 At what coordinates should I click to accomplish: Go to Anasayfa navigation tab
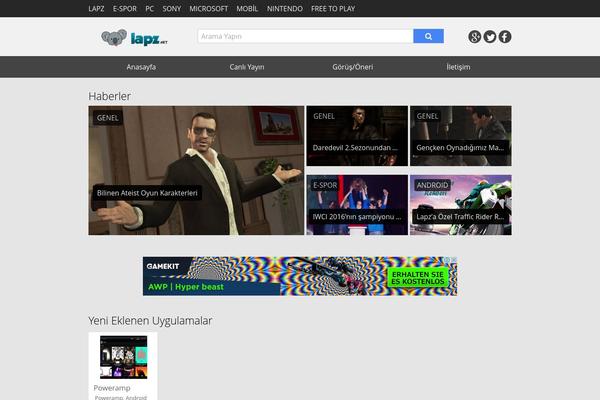tap(141, 67)
